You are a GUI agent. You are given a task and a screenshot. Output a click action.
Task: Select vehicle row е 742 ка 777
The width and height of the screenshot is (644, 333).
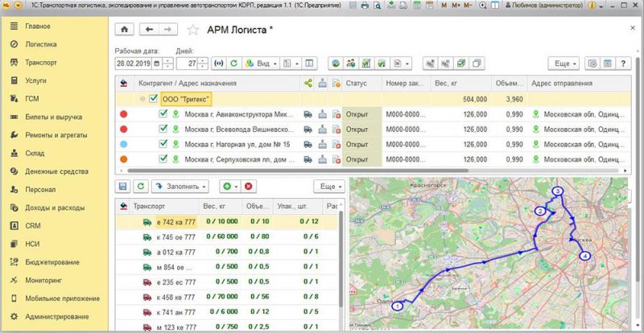(227, 222)
